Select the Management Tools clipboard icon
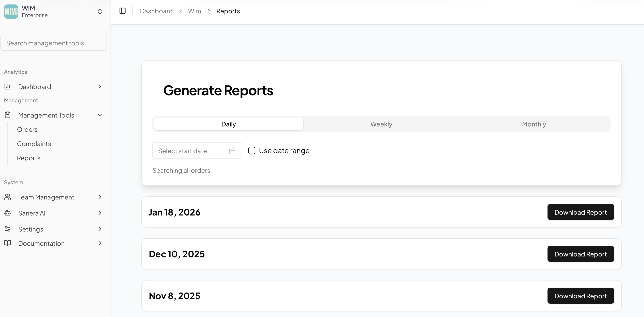This screenshot has height=317, width=644. 8,115
